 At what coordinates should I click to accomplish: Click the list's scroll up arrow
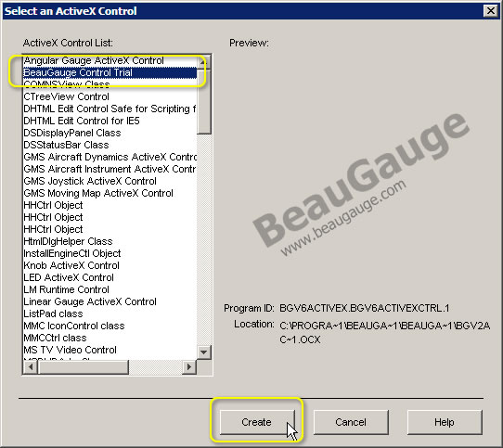click(203, 62)
